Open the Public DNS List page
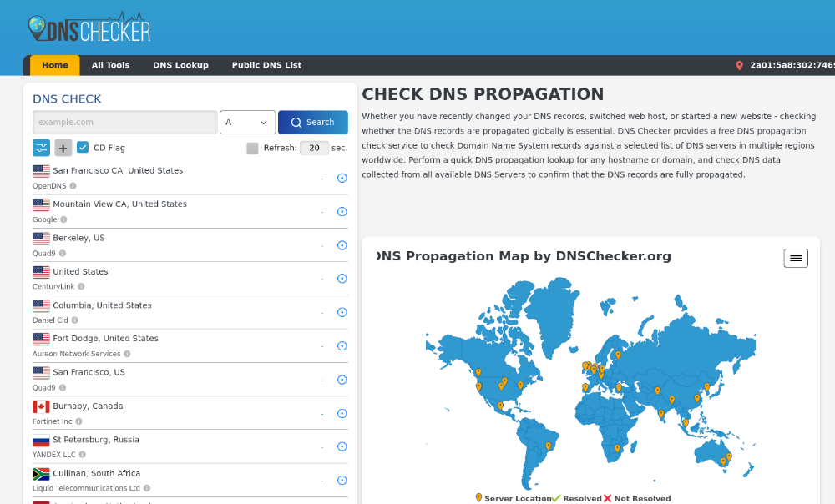Viewport: 835px width, 504px height. [266, 65]
